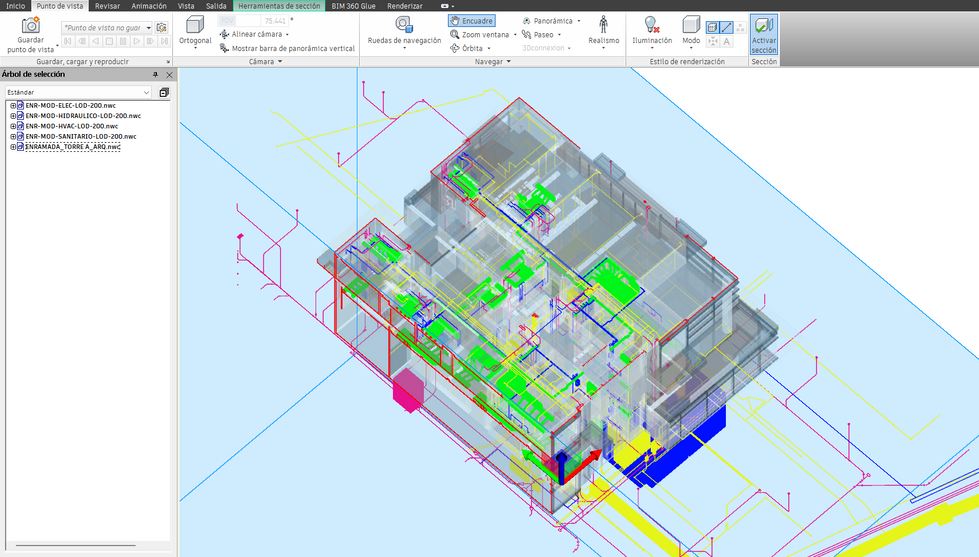Open the Alinear cámara dropdown arrow

(x=287, y=35)
